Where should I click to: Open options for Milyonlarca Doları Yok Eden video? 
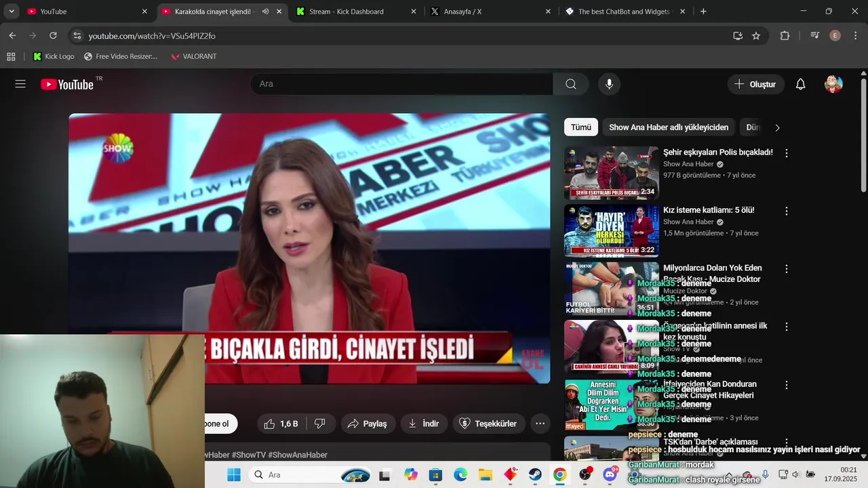(787, 268)
